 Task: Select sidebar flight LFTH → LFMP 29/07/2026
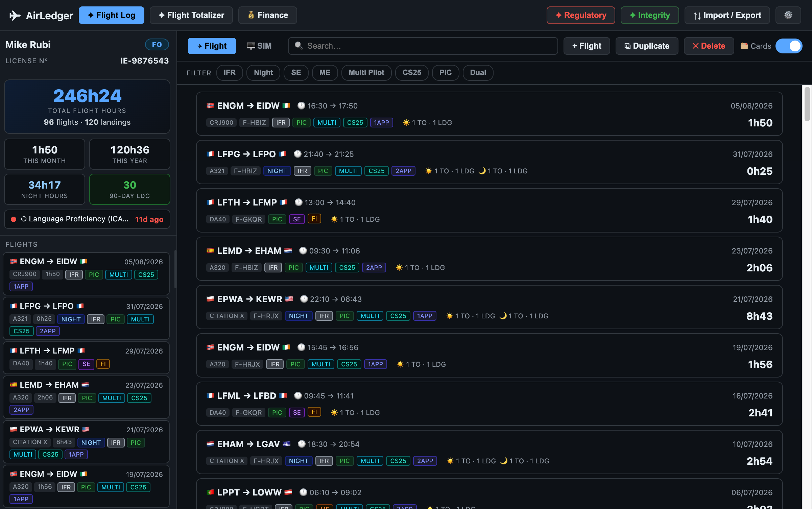(86, 358)
